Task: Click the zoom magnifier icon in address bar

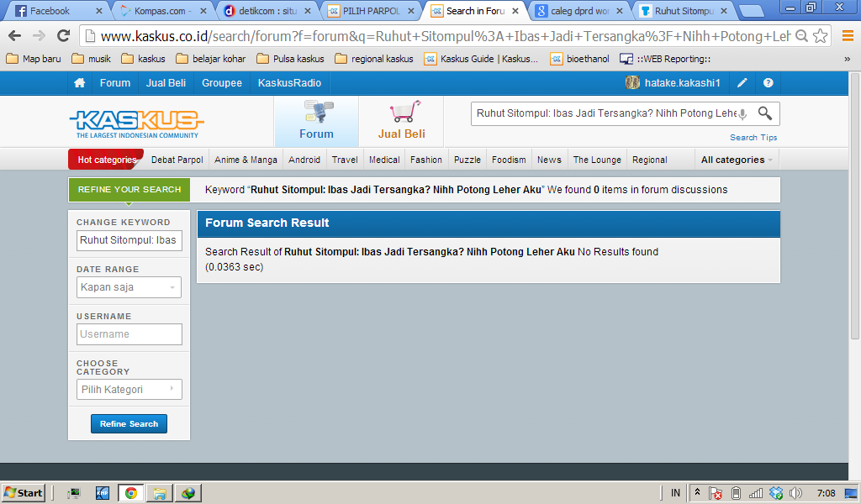Action: pyautogui.click(x=801, y=36)
